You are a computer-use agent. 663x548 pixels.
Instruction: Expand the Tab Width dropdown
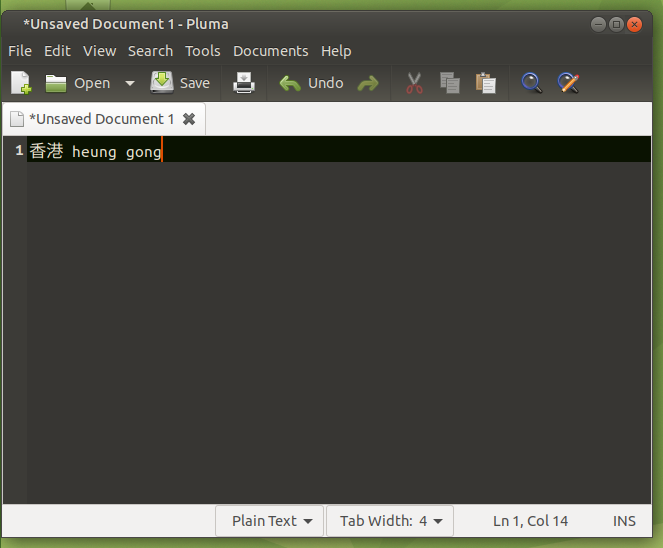pos(390,521)
